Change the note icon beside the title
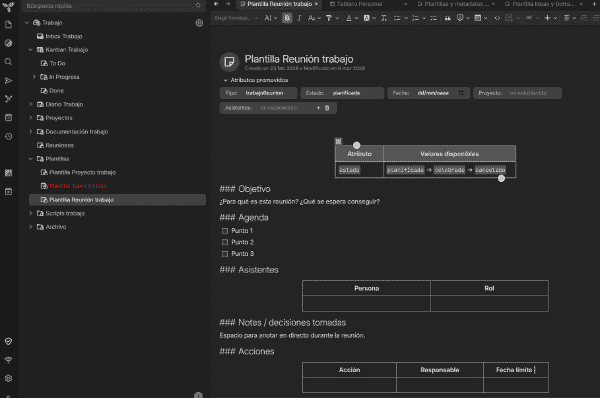The height and width of the screenshot is (398, 600). 229,62
